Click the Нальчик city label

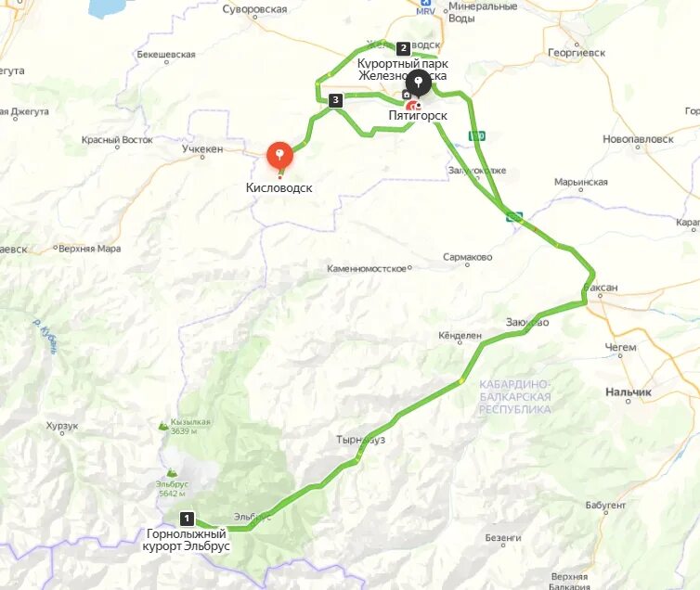click(629, 392)
